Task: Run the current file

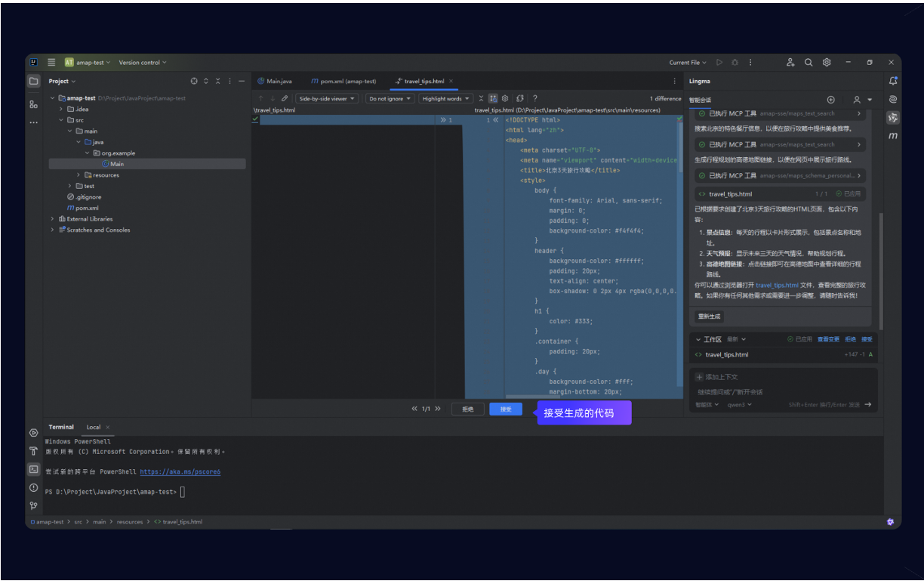Action: point(719,63)
